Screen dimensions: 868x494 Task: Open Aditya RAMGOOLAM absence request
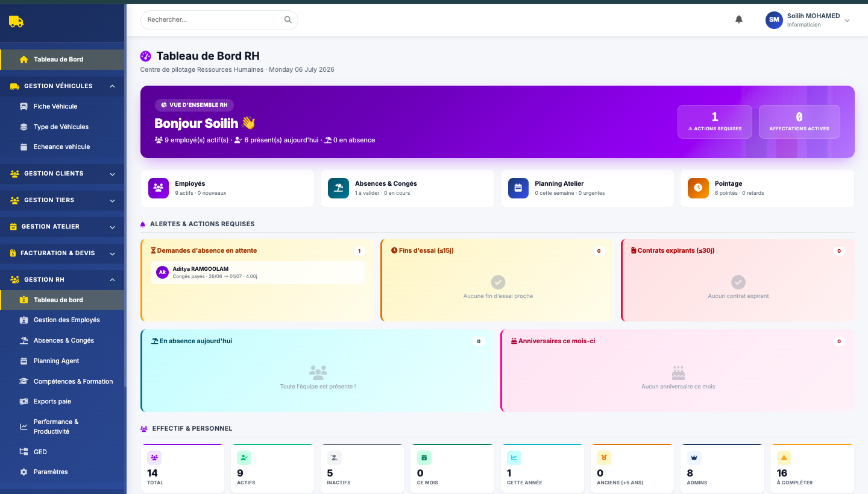[258, 273]
